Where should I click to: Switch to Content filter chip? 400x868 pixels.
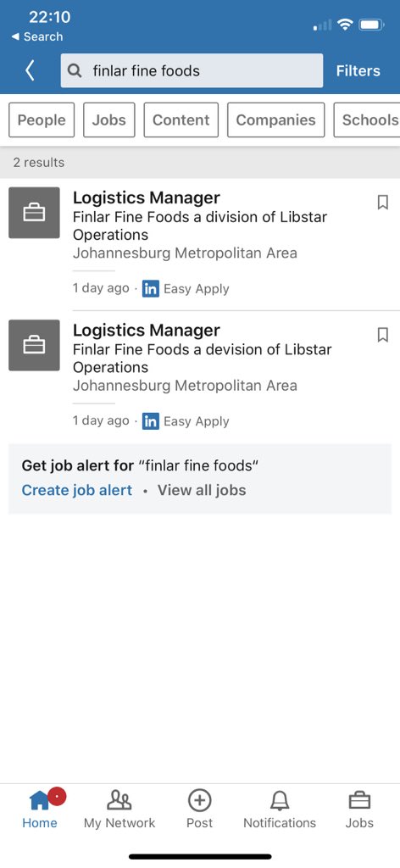tap(181, 120)
